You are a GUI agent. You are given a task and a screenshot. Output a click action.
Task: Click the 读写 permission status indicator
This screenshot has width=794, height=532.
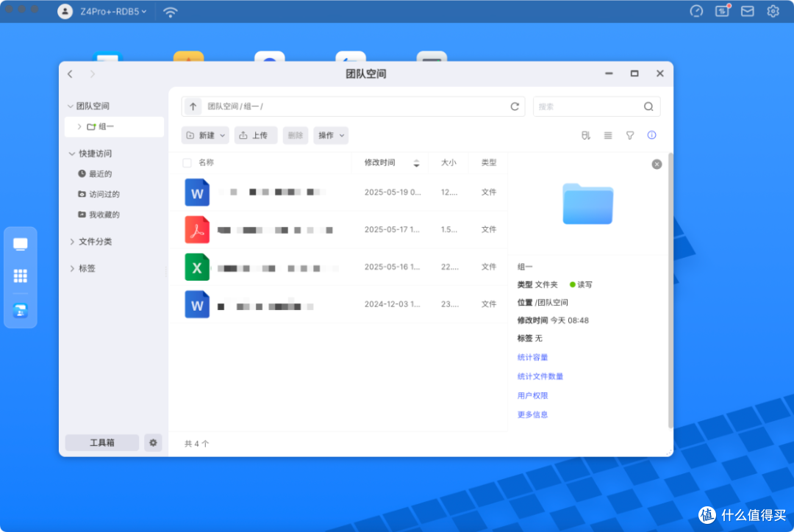click(x=581, y=284)
